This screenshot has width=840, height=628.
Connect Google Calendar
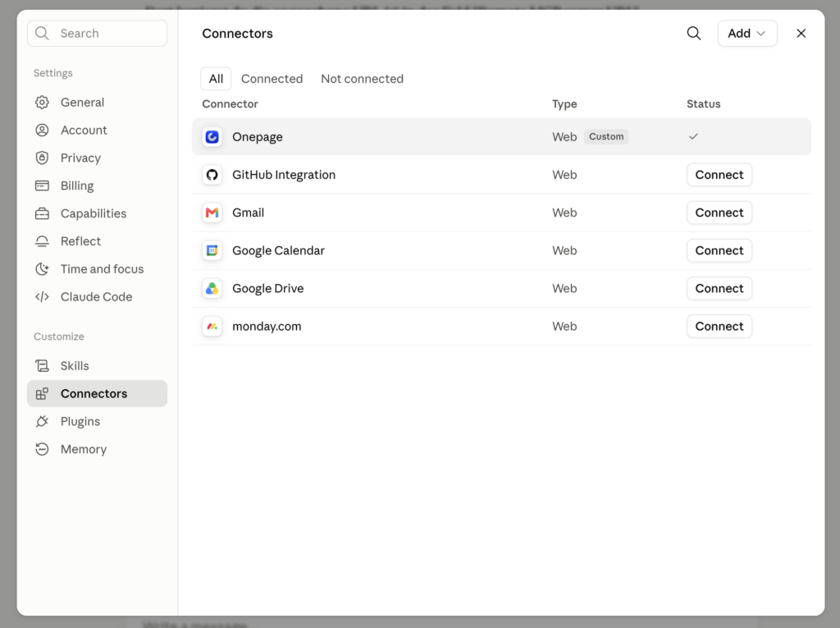[719, 250]
